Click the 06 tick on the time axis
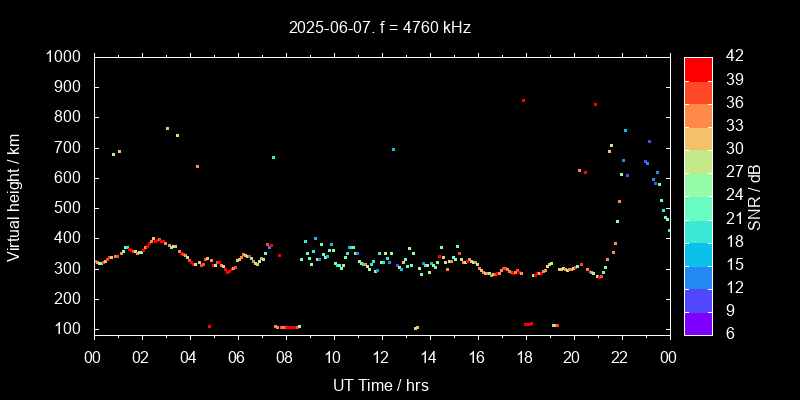Image resolution: width=800 pixels, height=400 pixels. pos(237,356)
